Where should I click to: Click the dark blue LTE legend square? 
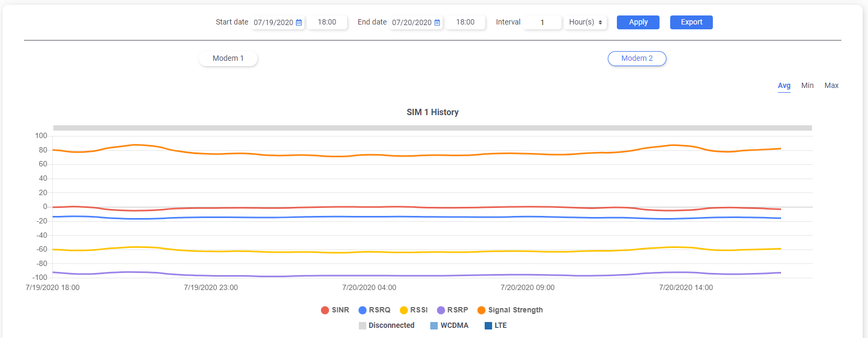[488, 326]
